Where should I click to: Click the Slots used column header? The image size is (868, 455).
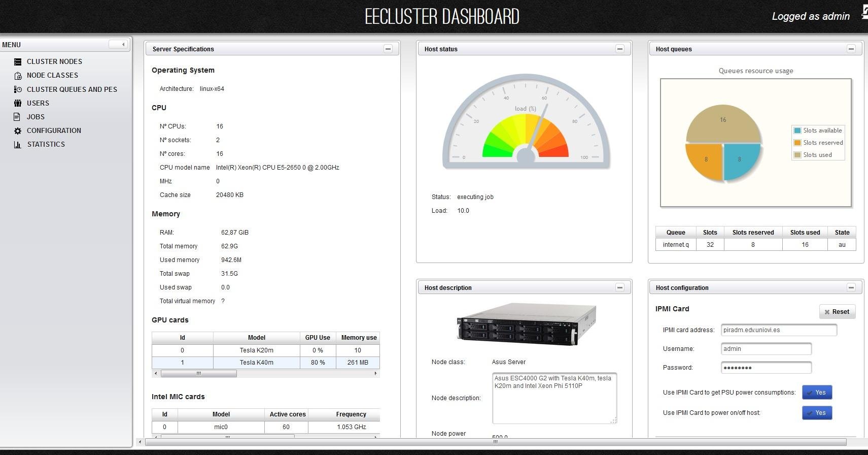805,233
